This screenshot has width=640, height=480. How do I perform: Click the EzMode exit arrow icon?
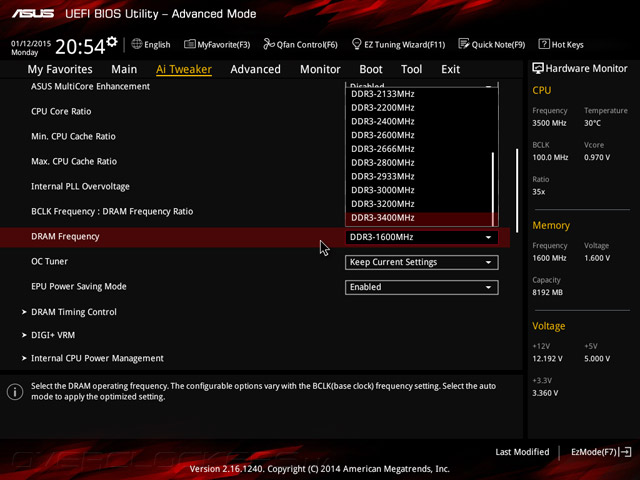tap(626, 452)
